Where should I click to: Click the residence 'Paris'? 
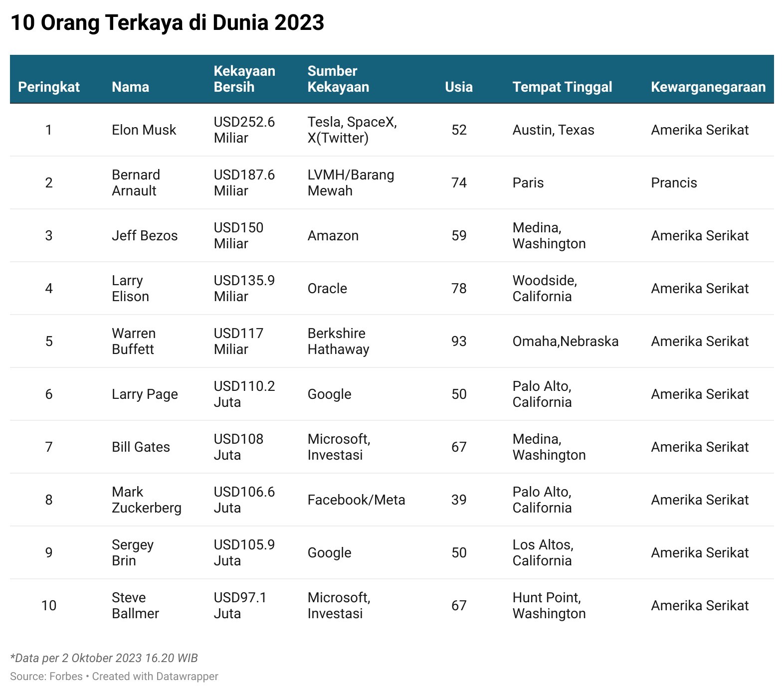[x=528, y=183]
